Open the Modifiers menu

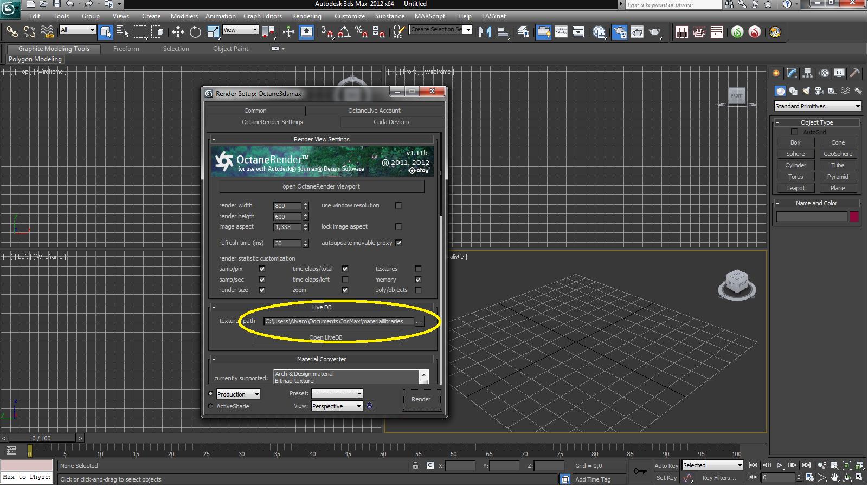coord(184,16)
